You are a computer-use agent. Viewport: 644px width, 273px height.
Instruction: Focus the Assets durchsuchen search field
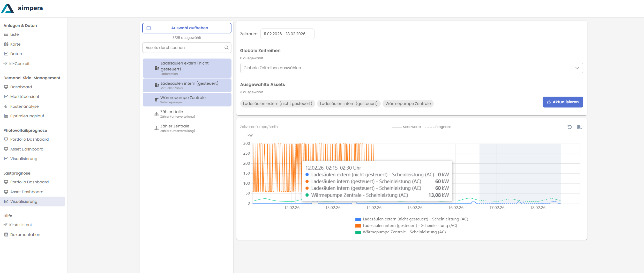[x=184, y=48]
